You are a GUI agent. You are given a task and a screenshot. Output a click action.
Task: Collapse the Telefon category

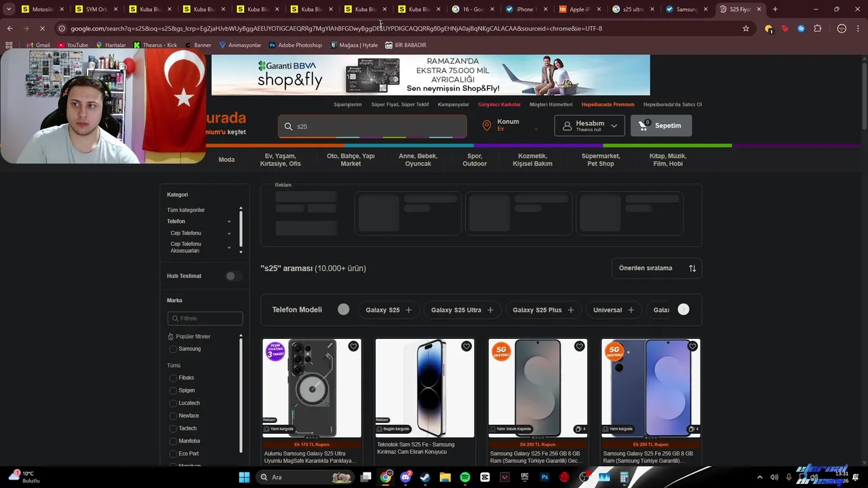pos(229,222)
